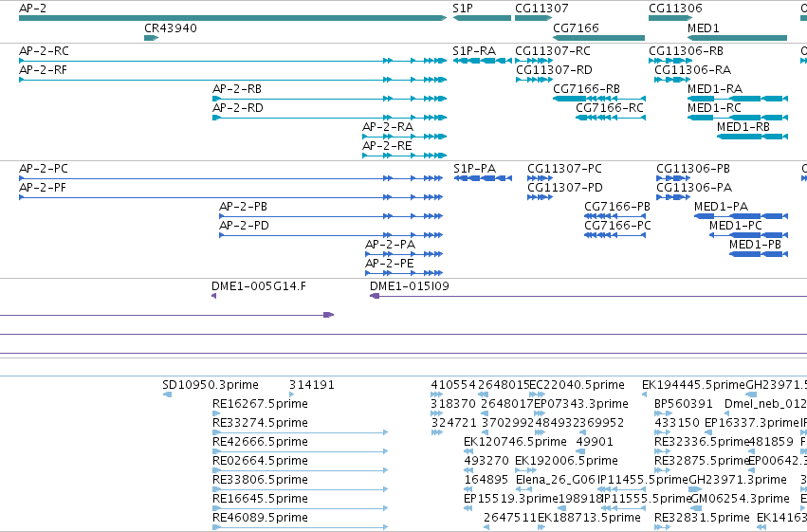Select the CG11307-RD transcript
Viewport: 807px width, 532px height.
point(534,80)
